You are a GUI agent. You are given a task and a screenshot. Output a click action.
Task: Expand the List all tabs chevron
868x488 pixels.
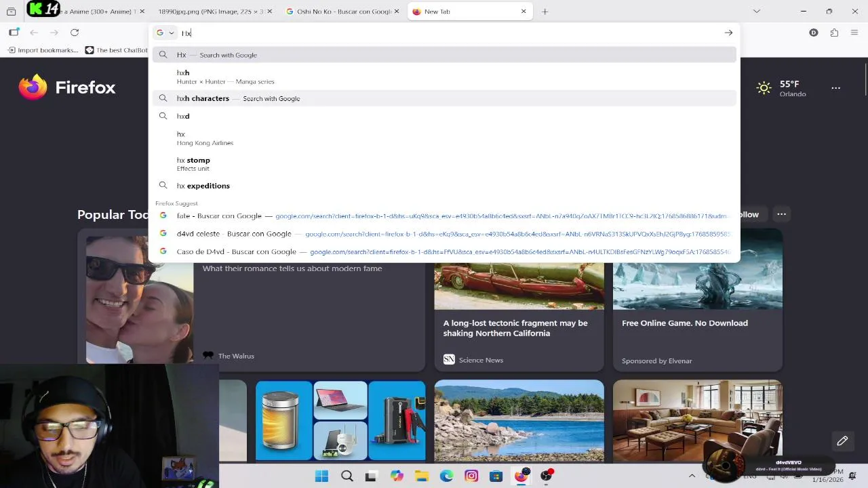pyautogui.click(x=757, y=12)
